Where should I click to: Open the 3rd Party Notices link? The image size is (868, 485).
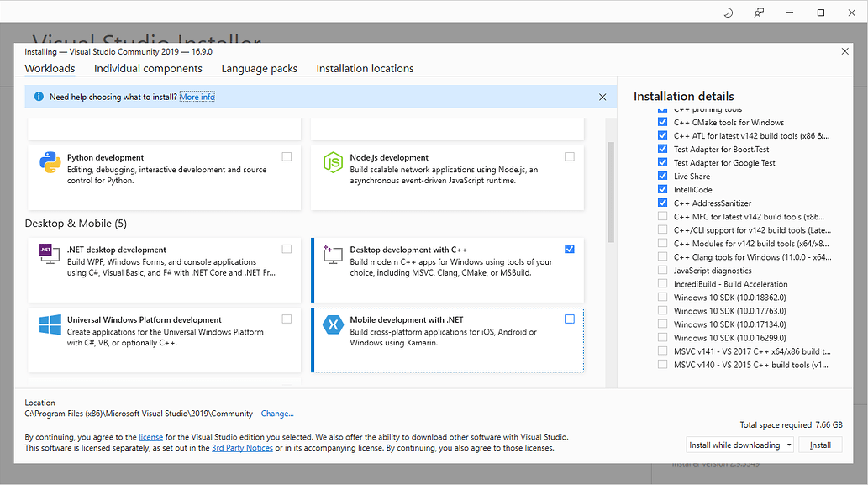point(242,448)
